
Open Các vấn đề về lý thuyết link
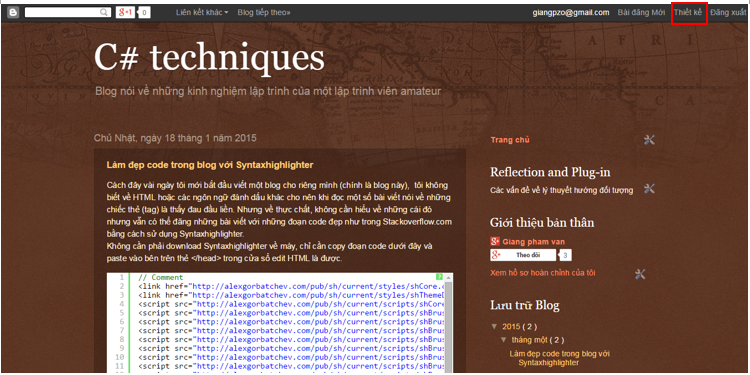pyautogui.click(x=562, y=190)
